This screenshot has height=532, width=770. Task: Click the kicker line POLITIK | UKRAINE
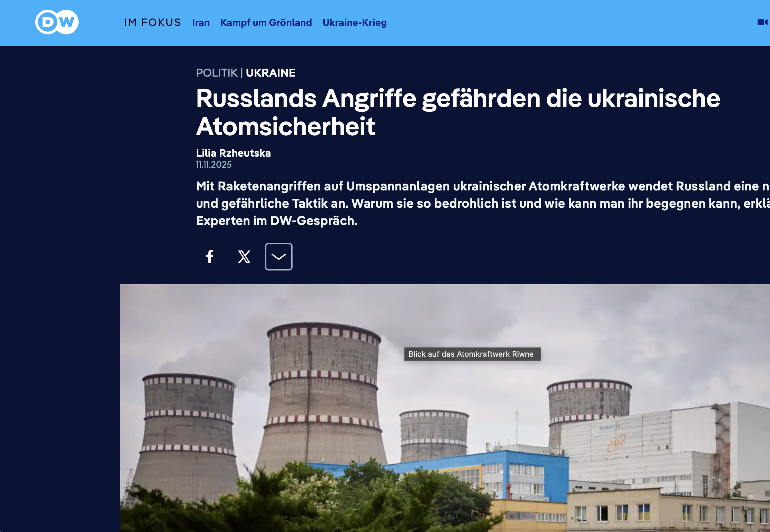click(246, 72)
